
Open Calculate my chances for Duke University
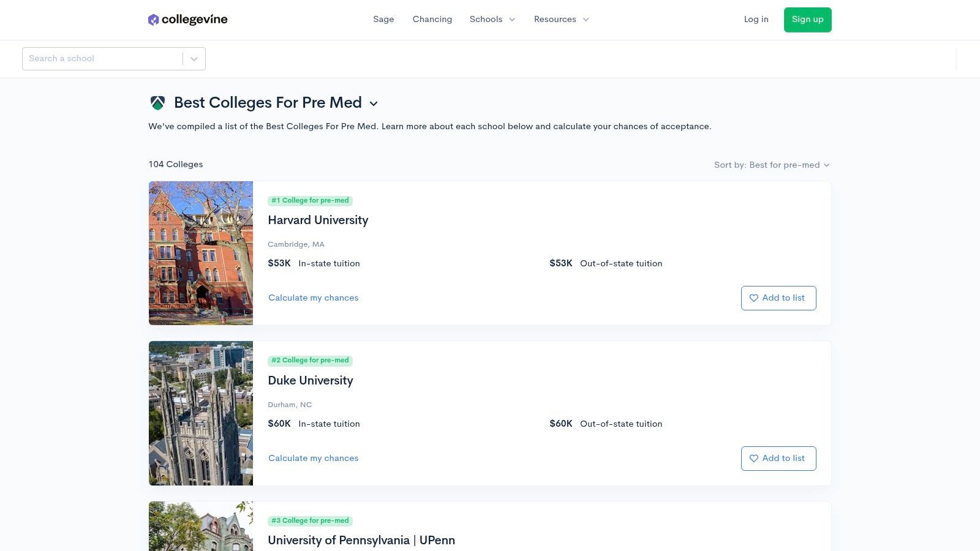(313, 458)
